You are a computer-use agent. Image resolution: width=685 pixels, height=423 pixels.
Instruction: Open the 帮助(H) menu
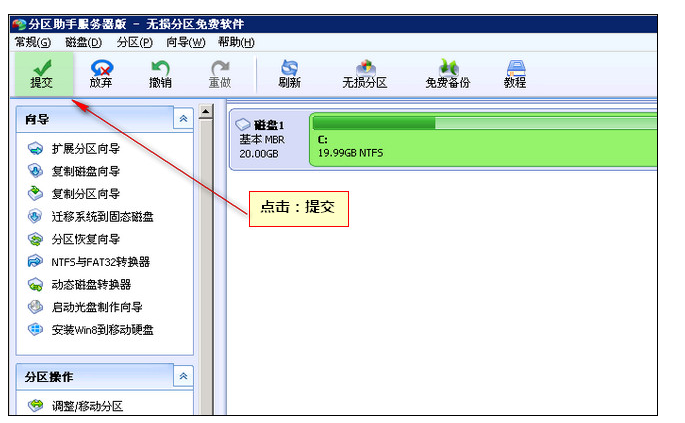pos(236,42)
